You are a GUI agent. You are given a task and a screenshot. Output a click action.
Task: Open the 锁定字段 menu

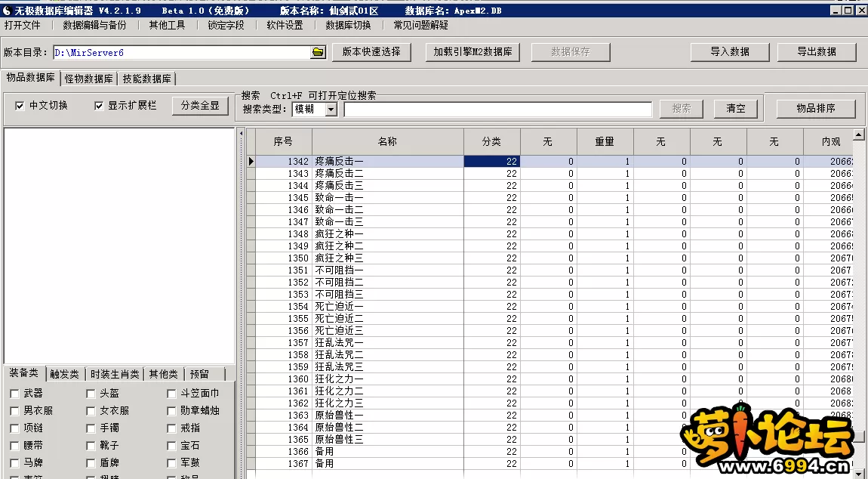(226, 25)
